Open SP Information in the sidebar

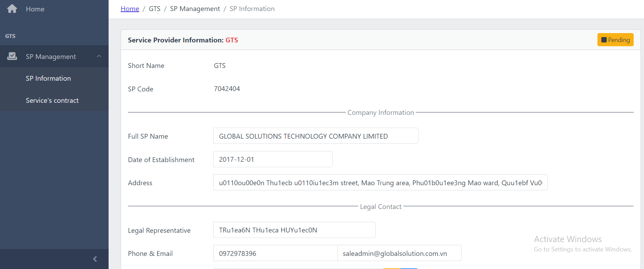click(x=48, y=78)
